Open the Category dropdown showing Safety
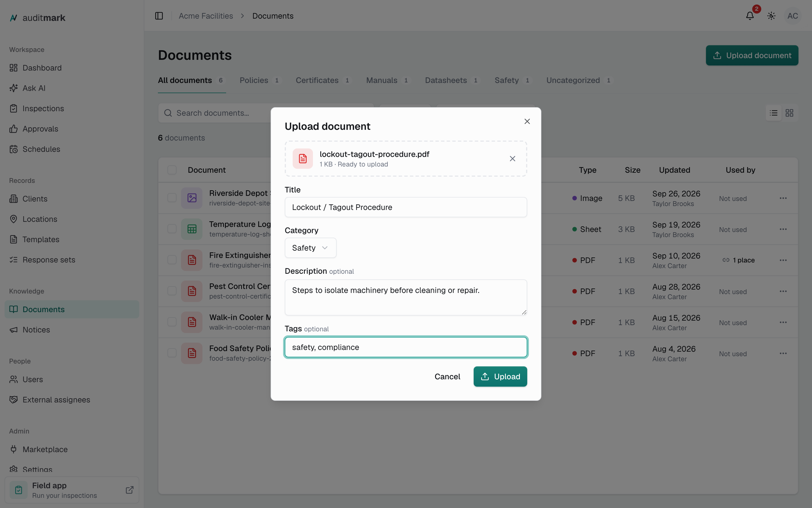Screen dimensions: 812x508 pyautogui.click(x=310, y=248)
